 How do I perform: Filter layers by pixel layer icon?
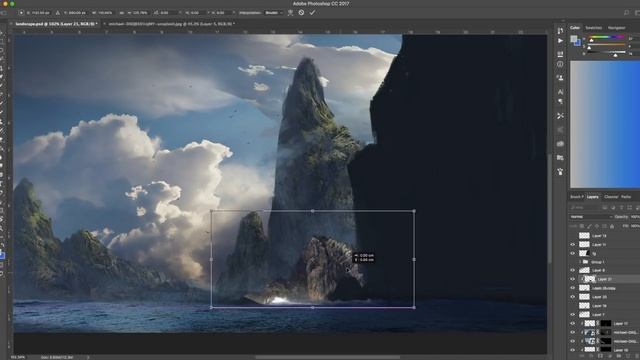pyautogui.click(x=605, y=208)
